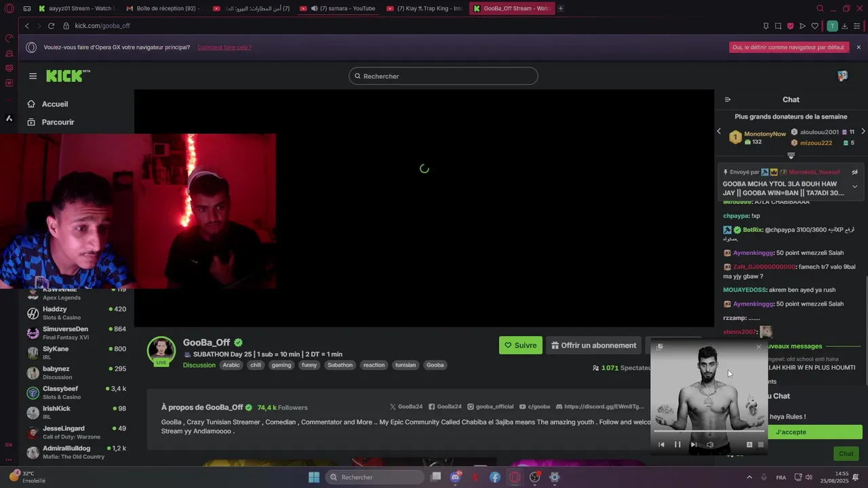Screen dimensions: 868x488
Task: Click the taskbar Rechercher search box
Action: pos(375,477)
